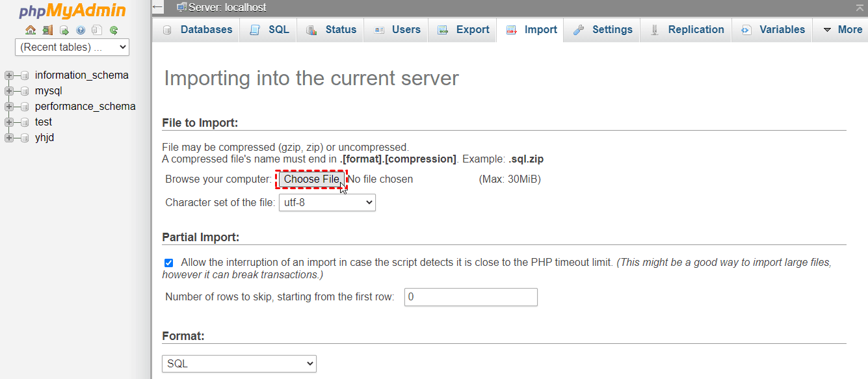Viewport: 868px width, 379px height.
Task: Click the Choose File button
Action: coord(311,179)
